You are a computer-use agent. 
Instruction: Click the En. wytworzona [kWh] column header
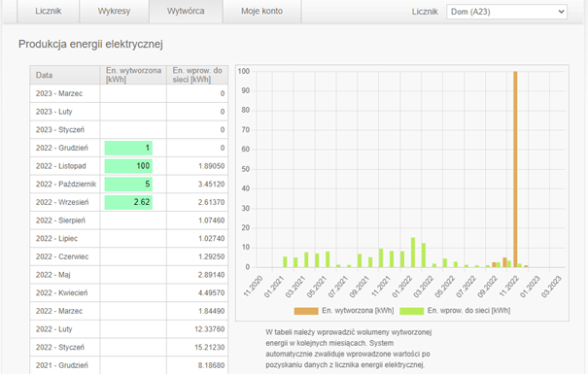tap(133, 75)
